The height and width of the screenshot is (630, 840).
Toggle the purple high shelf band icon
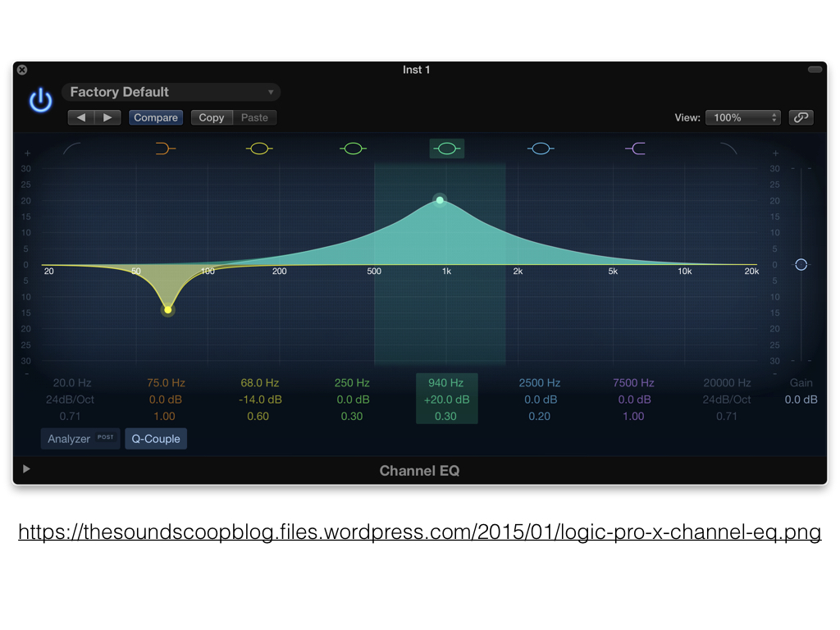pos(635,148)
